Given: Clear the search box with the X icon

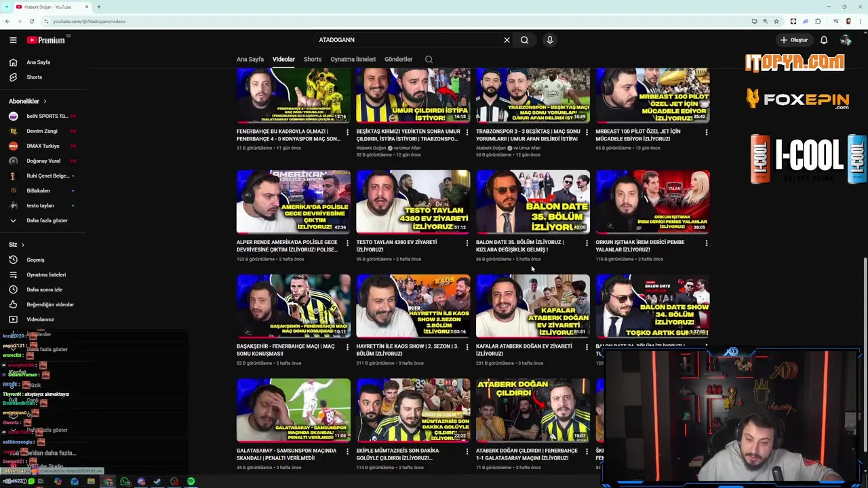Looking at the screenshot, I should click(507, 40).
